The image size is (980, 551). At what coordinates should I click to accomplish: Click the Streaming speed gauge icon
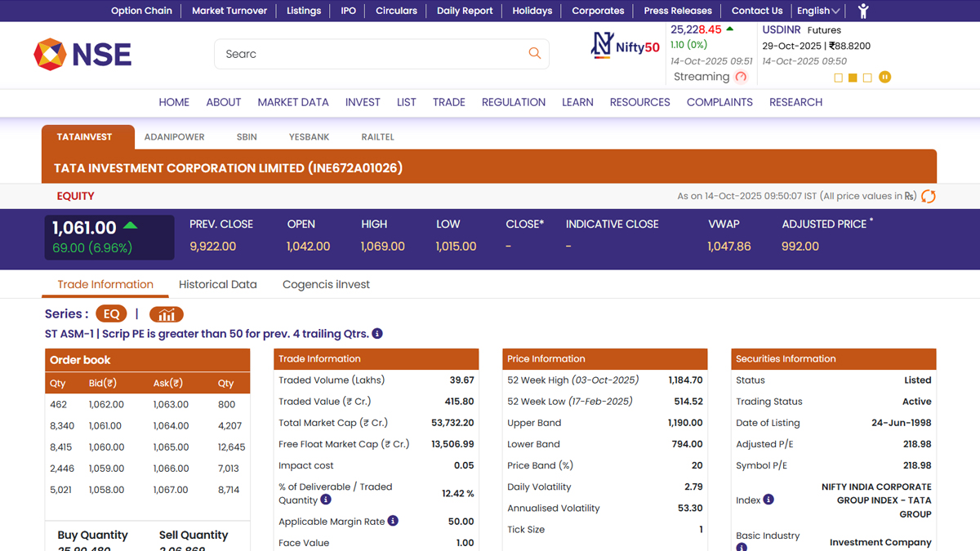(742, 77)
